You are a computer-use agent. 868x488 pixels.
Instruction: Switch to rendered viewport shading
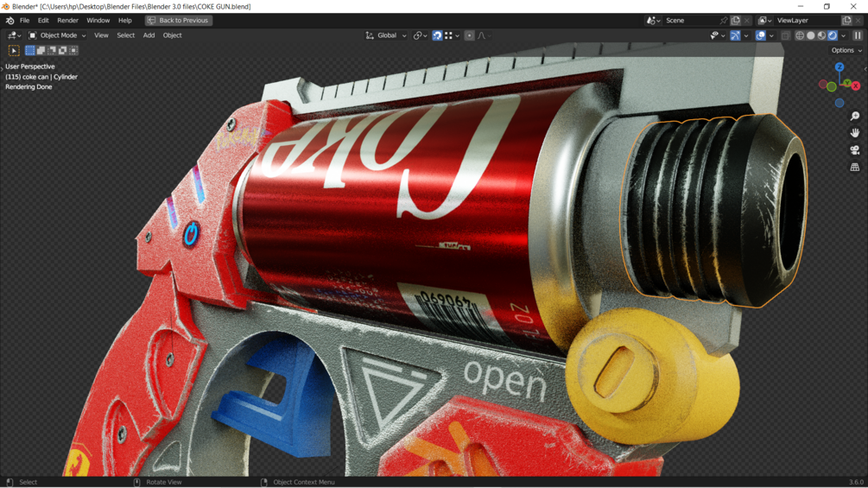(833, 35)
